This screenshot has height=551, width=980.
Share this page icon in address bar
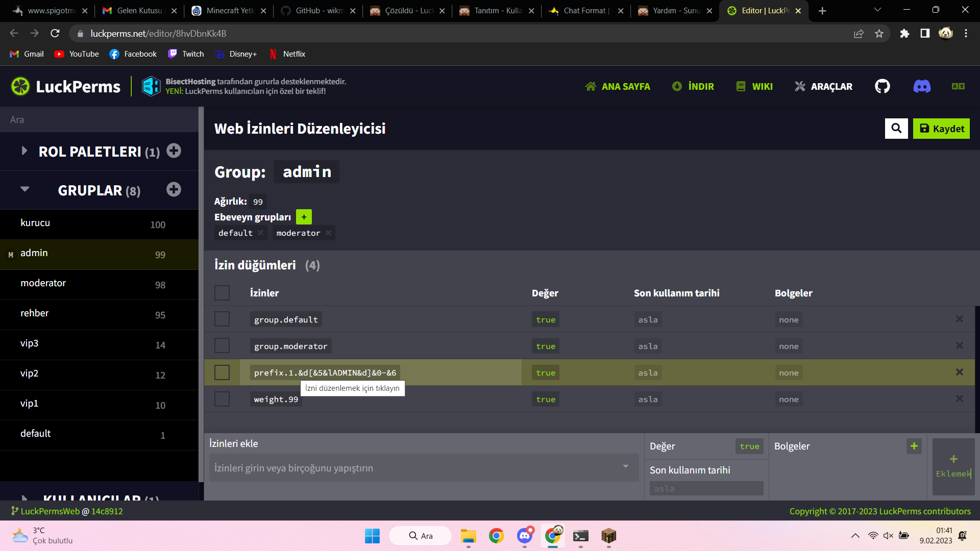[859, 34]
